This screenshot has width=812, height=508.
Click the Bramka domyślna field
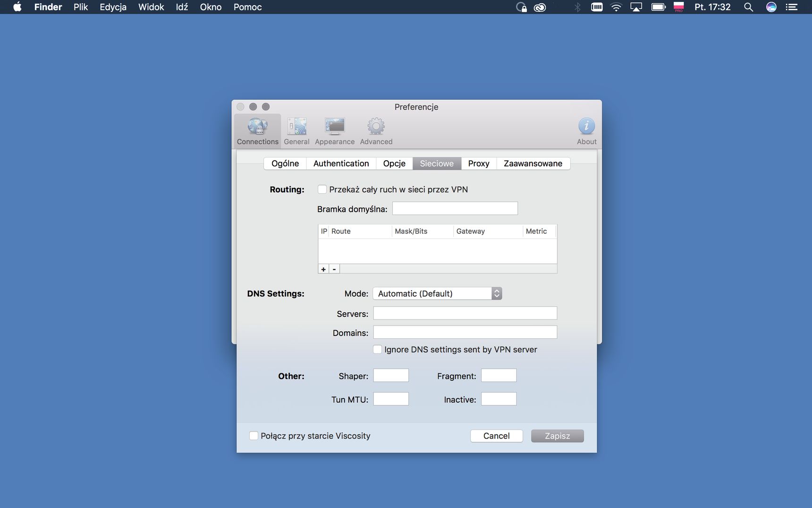tap(455, 208)
